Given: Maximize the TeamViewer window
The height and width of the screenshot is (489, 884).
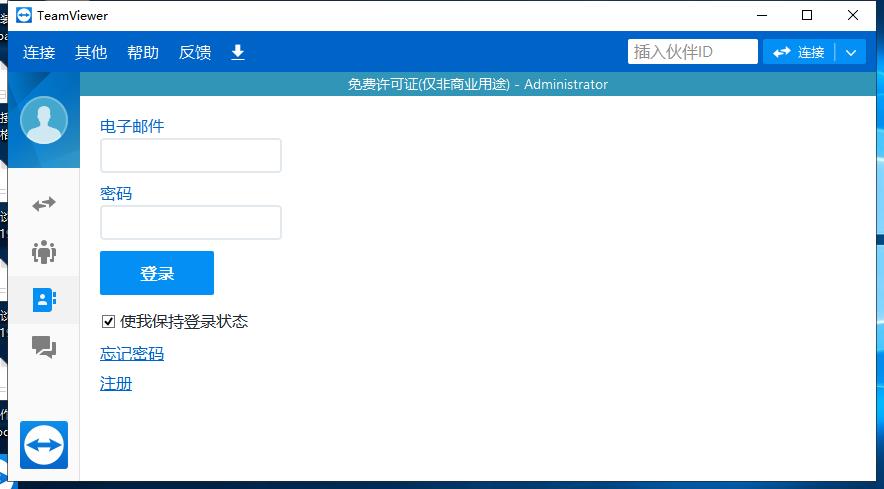Looking at the screenshot, I should (x=807, y=15).
